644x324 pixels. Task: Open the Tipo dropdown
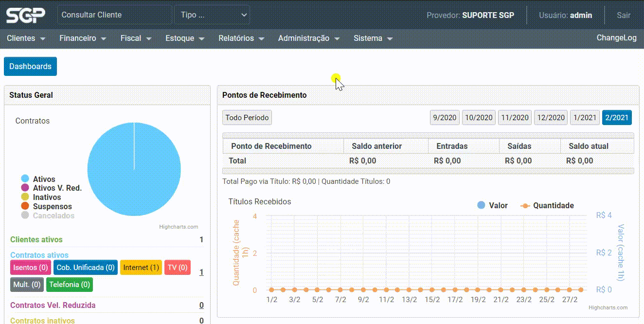[x=212, y=15]
